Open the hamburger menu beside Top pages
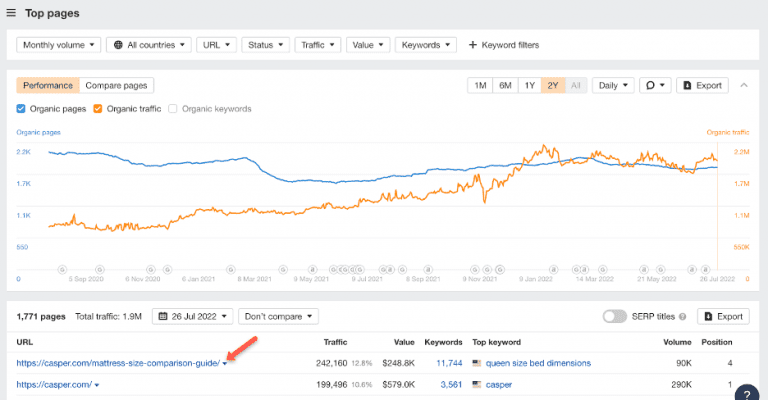This screenshot has width=768, height=400. [11, 14]
